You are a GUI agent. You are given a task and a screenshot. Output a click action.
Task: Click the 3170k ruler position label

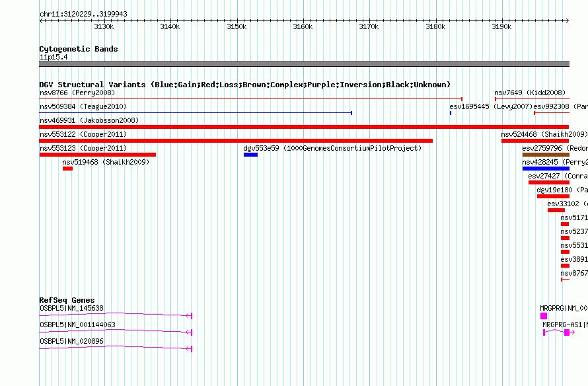click(x=369, y=26)
